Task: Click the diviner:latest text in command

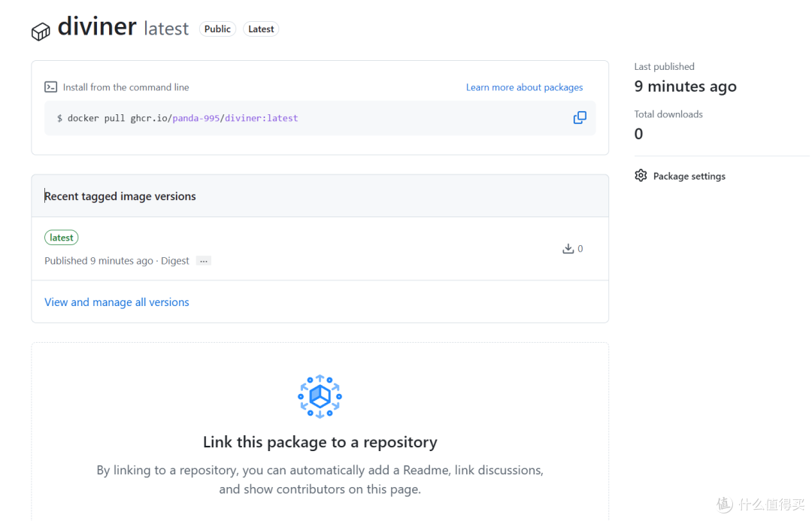Action: tap(261, 118)
